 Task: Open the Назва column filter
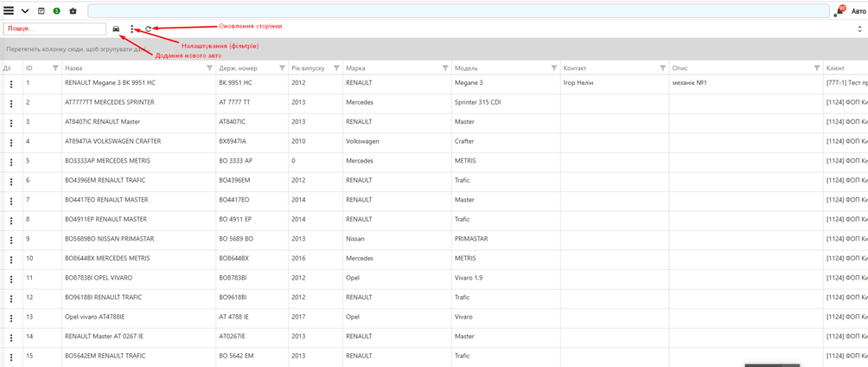209,68
